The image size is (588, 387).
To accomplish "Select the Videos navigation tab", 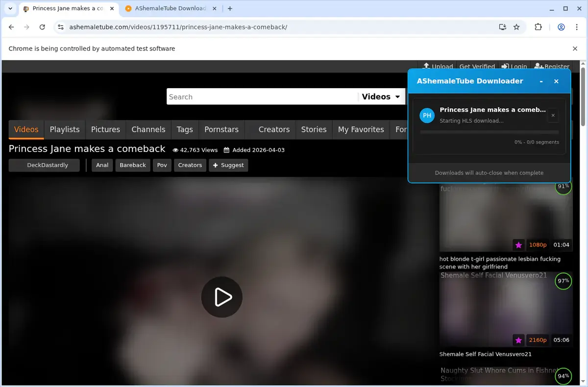I will click(x=26, y=129).
